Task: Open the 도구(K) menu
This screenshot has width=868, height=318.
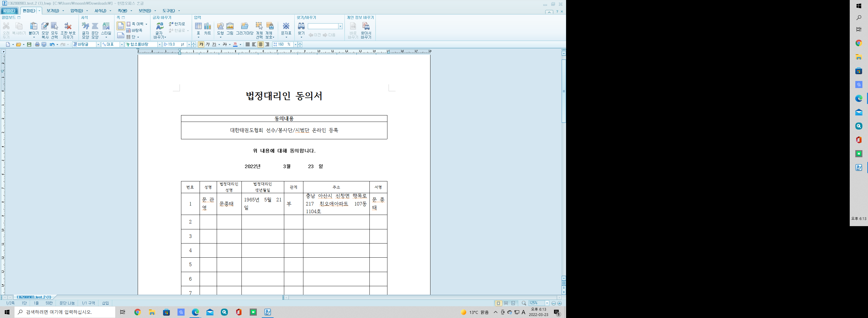Action: click(x=168, y=11)
